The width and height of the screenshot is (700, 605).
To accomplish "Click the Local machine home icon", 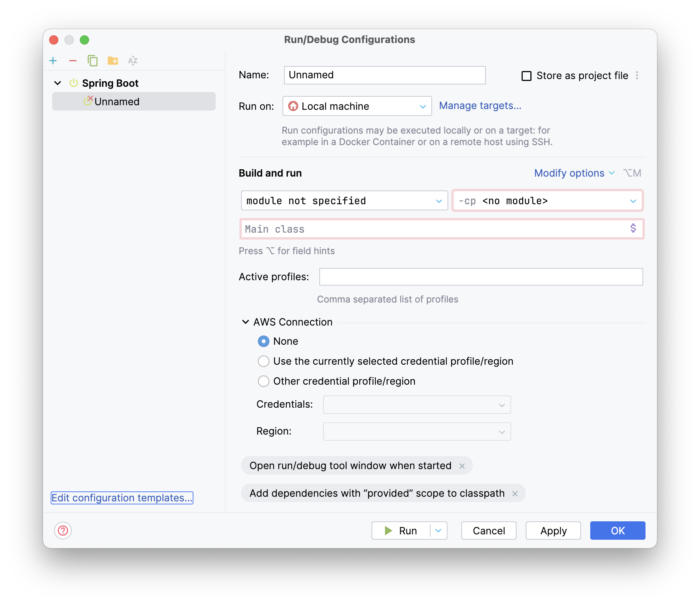I will [x=293, y=106].
